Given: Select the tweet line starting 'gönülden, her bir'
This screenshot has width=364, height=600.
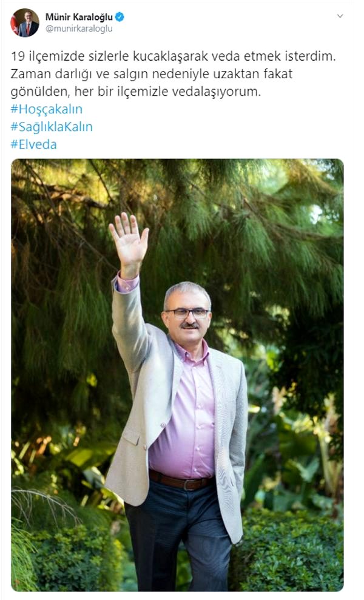Looking at the screenshot, I should 135,92.
